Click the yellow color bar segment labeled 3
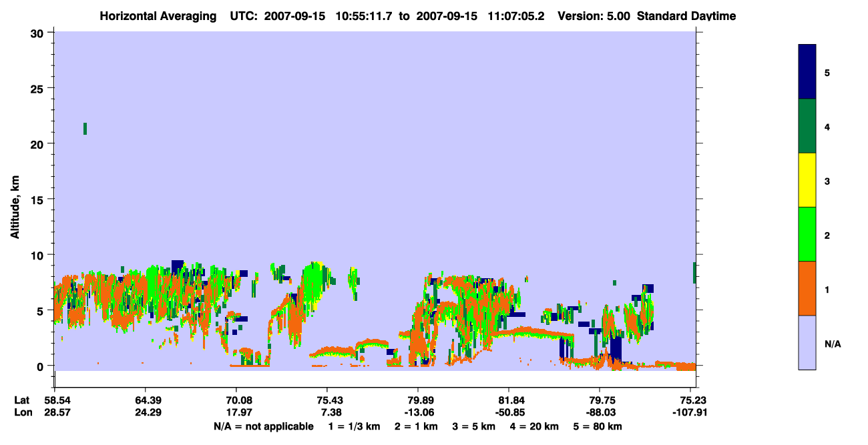 coord(807,180)
